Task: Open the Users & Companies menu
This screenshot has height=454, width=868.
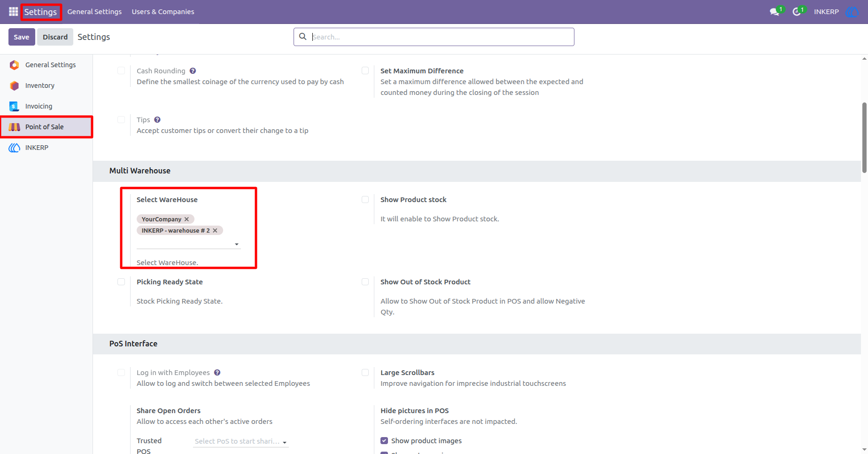Action: [163, 12]
